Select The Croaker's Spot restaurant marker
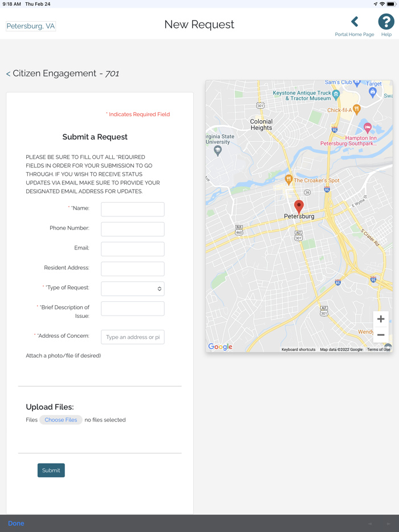Viewport: 399px width, 532px height. coord(288,179)
